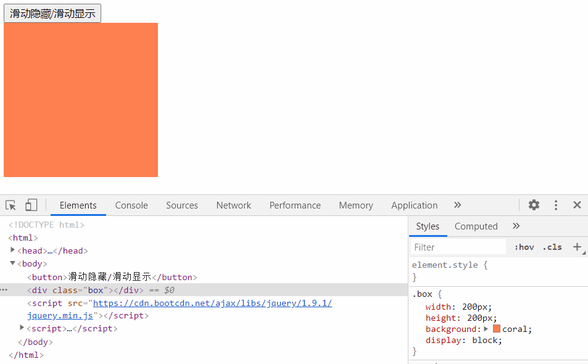The width and height of the screenshot is (588, 364).
Task: Open the Computed styles tab
Action: click(476, 226)
